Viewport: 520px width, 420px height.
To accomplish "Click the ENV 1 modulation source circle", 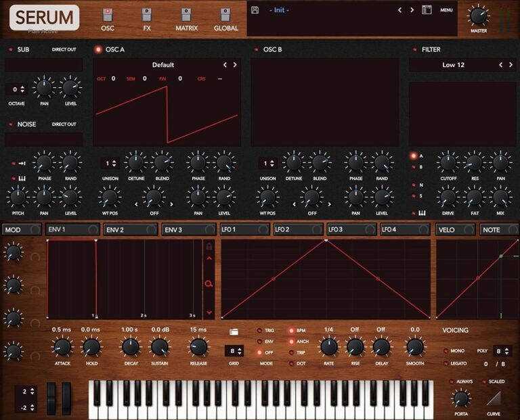I will pos(93,229).
